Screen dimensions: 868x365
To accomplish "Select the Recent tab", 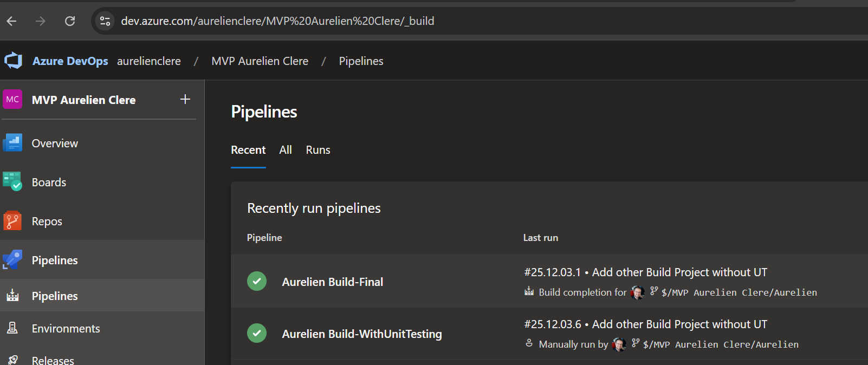I will click(248, 150).
